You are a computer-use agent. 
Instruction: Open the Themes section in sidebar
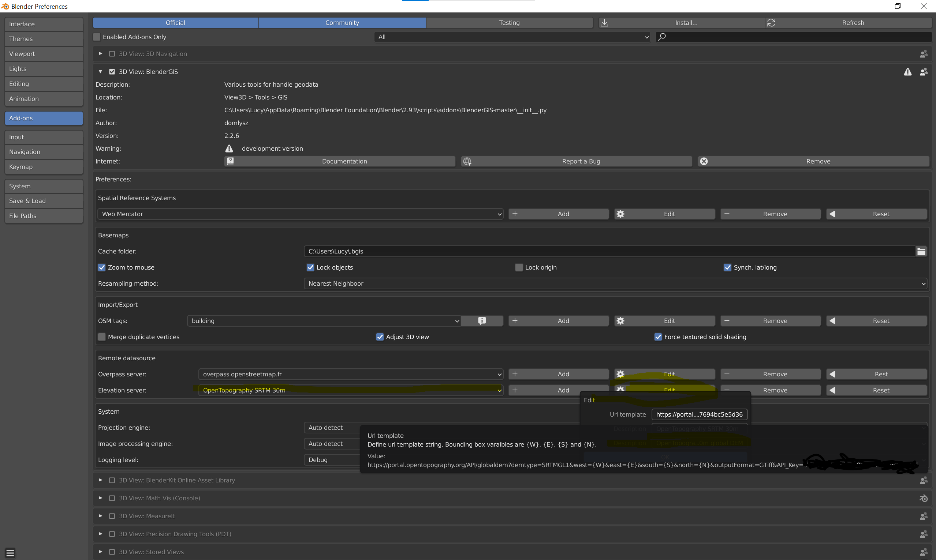click(x=44, y=38)
